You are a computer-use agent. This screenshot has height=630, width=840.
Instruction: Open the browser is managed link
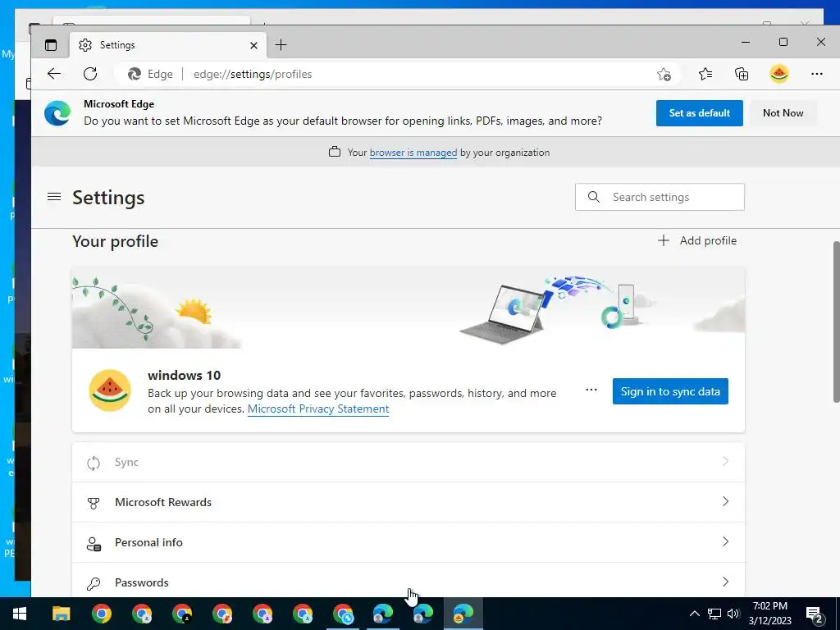click(x=413, y=153)
